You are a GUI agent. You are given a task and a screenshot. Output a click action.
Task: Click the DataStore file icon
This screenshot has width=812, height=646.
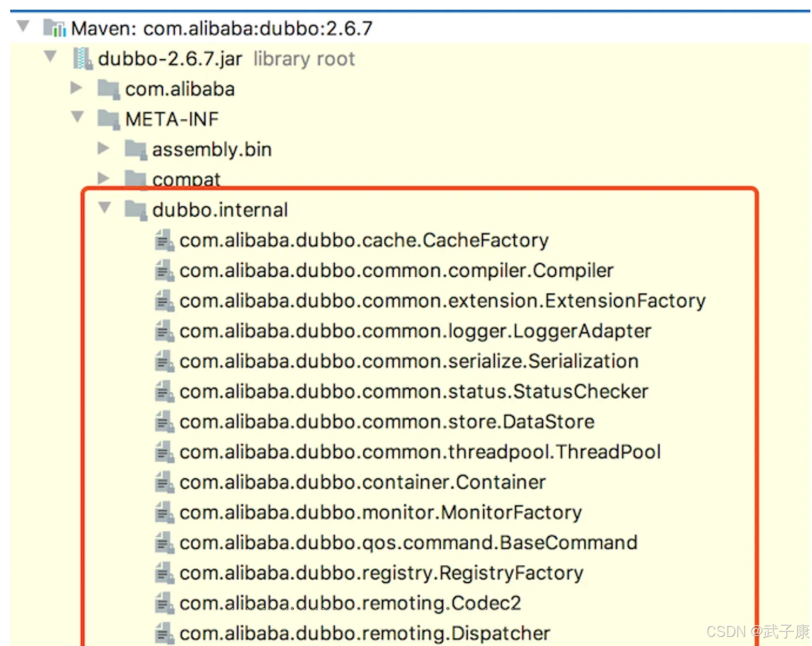click(164, 421)
